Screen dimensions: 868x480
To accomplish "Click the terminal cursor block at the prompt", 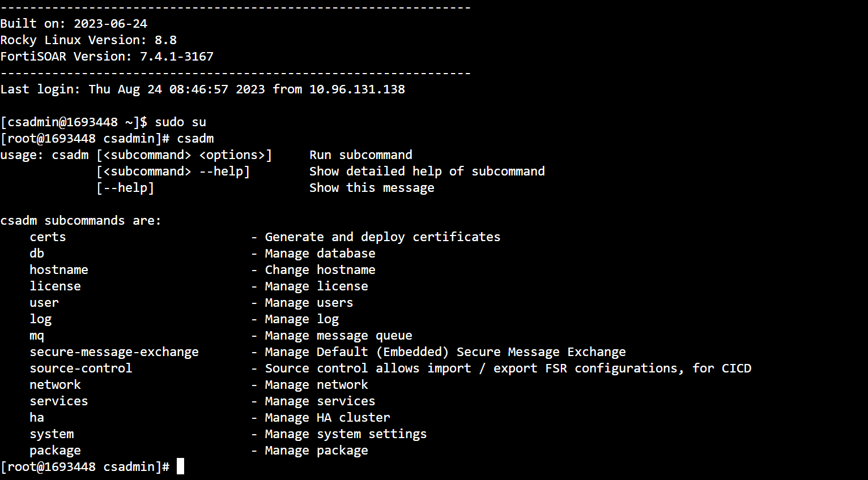I will click(180, 466).
